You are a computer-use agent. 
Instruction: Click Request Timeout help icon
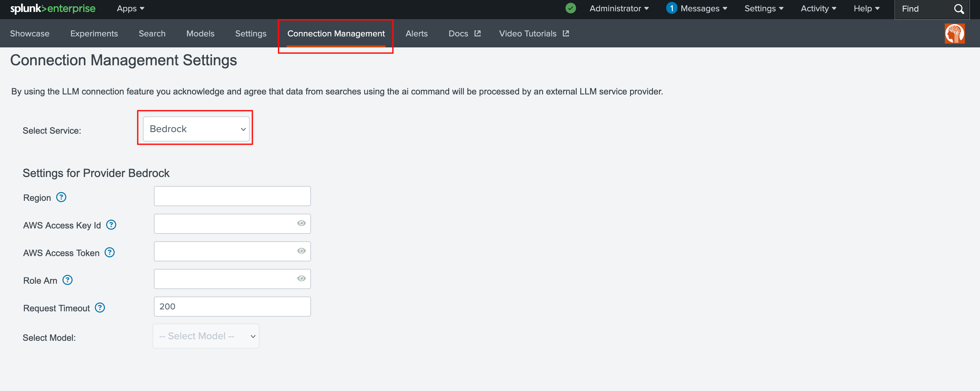[x=100, y=308]
